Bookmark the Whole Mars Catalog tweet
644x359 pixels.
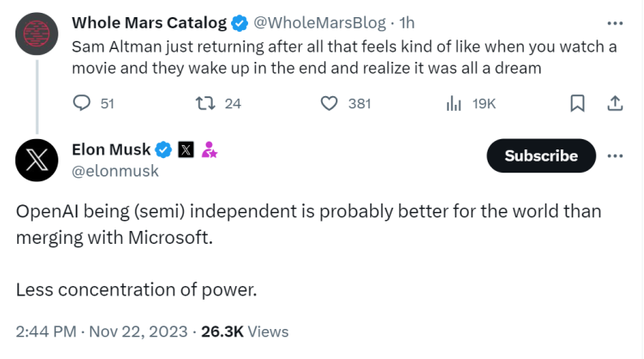tap(577, 103)
